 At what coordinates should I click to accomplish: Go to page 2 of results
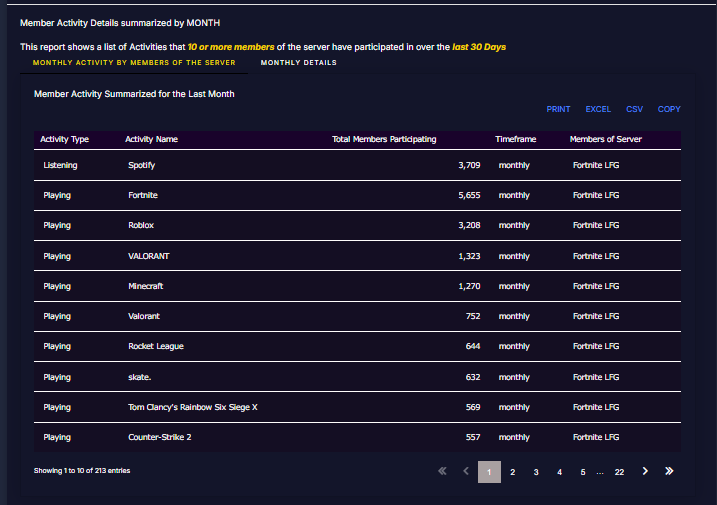point(512,472)
